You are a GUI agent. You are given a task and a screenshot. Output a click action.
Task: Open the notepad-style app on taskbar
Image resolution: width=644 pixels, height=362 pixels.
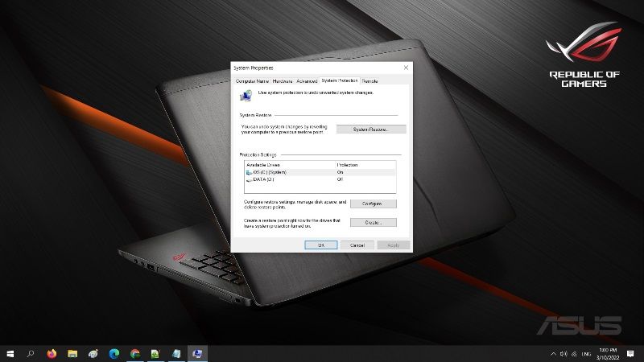[176, 353]
